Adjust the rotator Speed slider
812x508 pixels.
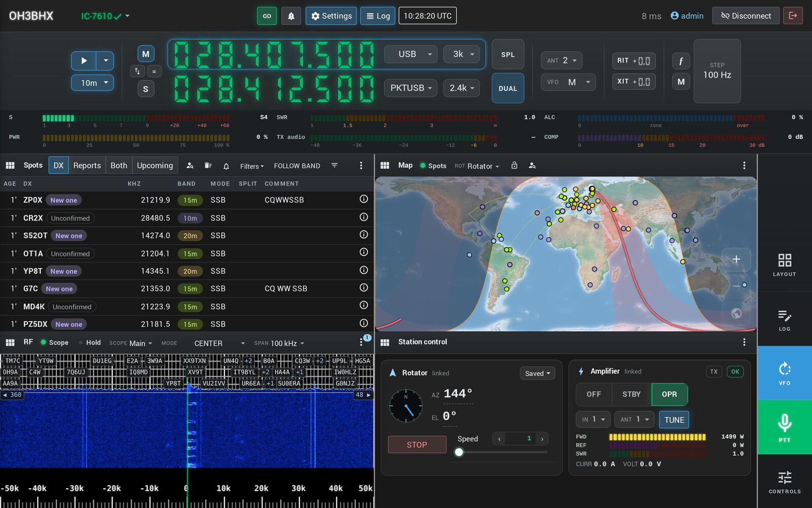pyautogui.click(x=502, y=452)
